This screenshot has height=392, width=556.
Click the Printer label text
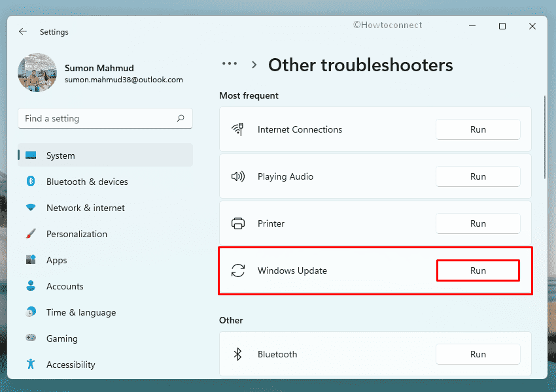[x=271, y=223]
